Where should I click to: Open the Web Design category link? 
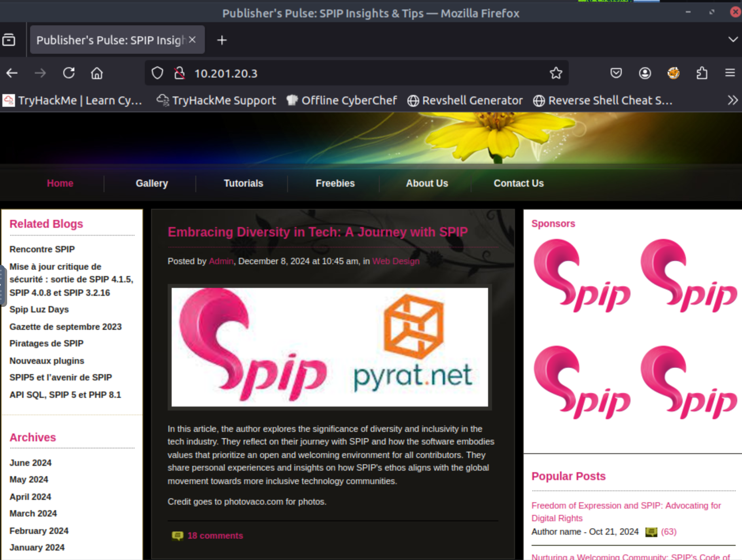tap(396, 261)
